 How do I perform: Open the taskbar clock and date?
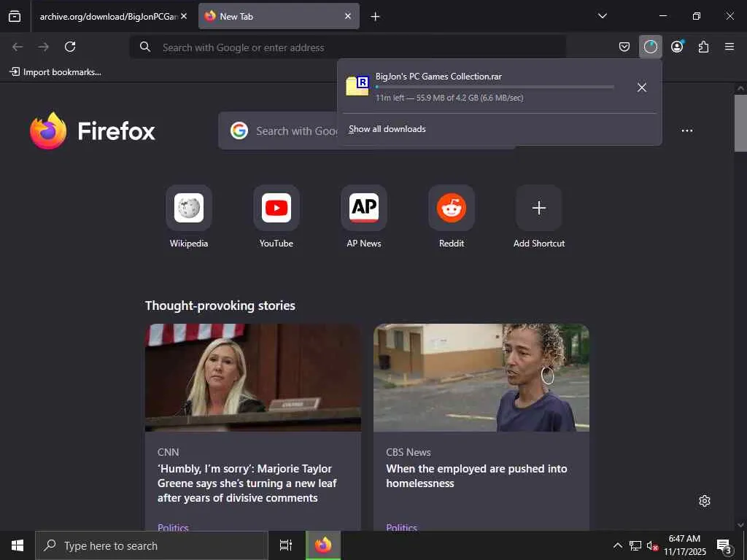[x=684, y=545]
